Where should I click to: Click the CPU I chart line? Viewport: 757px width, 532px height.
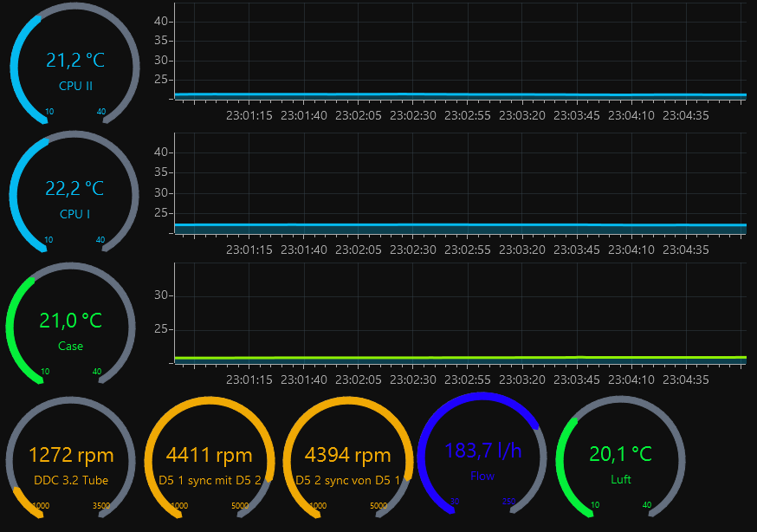pyautogui.click(x=460, y=225)
